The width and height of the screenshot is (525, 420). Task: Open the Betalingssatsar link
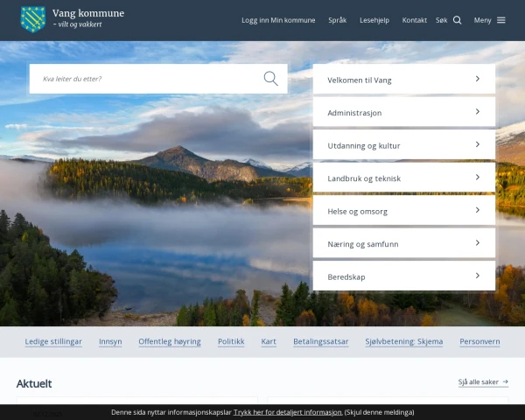321,341
